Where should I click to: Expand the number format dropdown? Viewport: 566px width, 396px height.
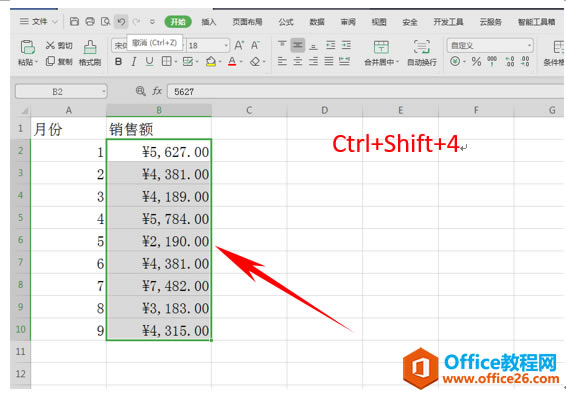[529, 45]
